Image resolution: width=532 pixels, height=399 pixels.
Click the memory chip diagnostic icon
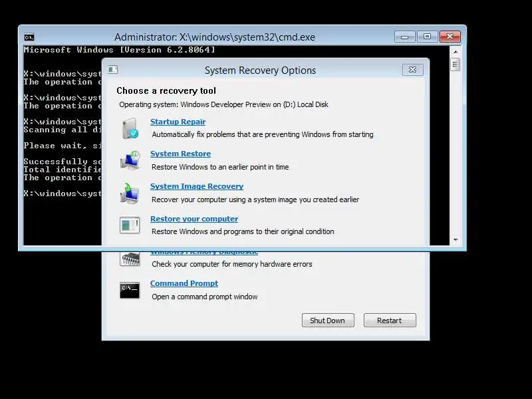[130, 259]
